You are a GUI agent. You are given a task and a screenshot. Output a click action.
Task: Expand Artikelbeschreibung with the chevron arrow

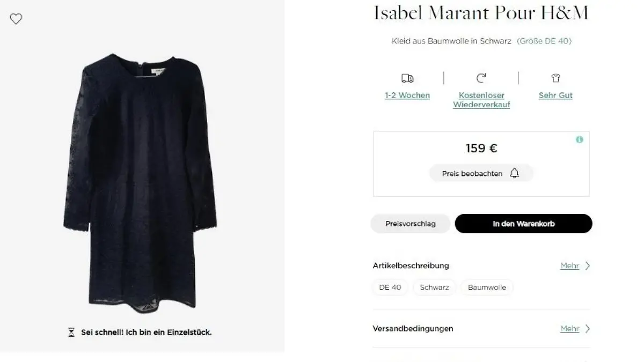click(x=588, y=265)
